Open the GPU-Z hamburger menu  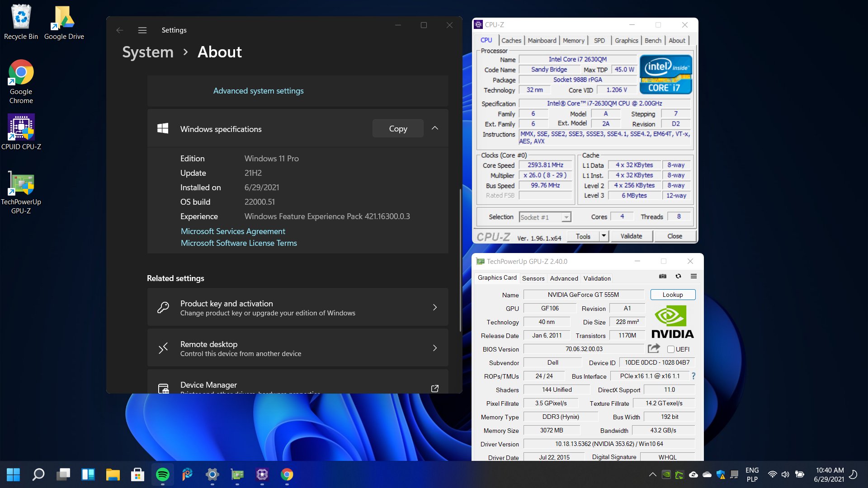click(x=693, y=276)
